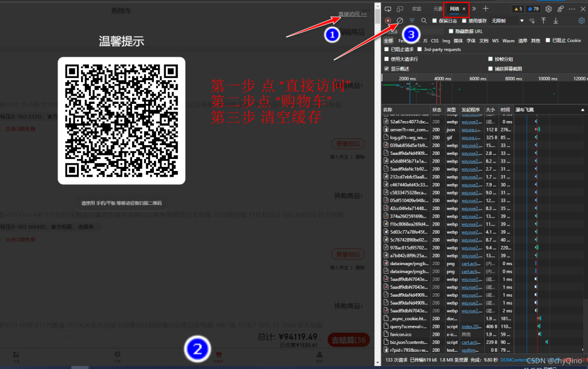The image size is (588, 369).
Task: Toggle device emulation icon in DevTools
Action: (400, 9)
